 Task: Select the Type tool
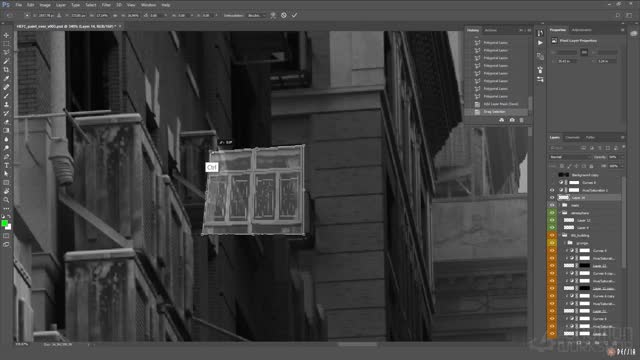(x=6, y=165)
